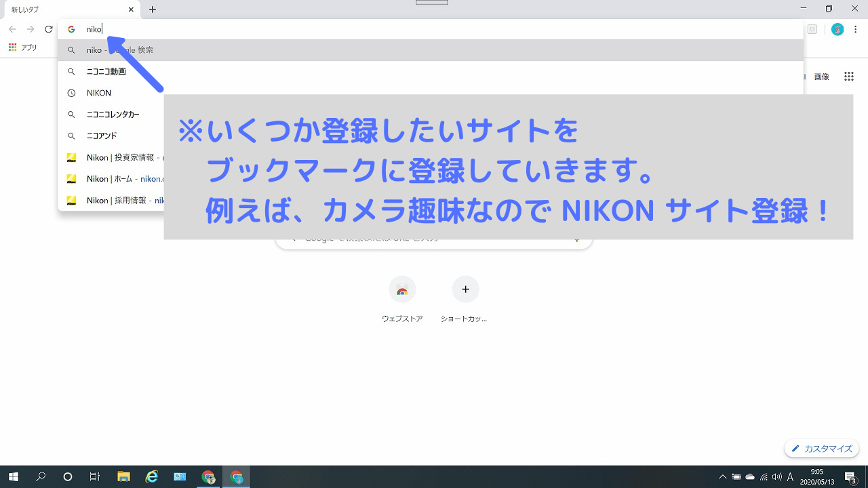Open the notification center icon
868x488 pixels.
pyautogui.click(x=851, y=476)
